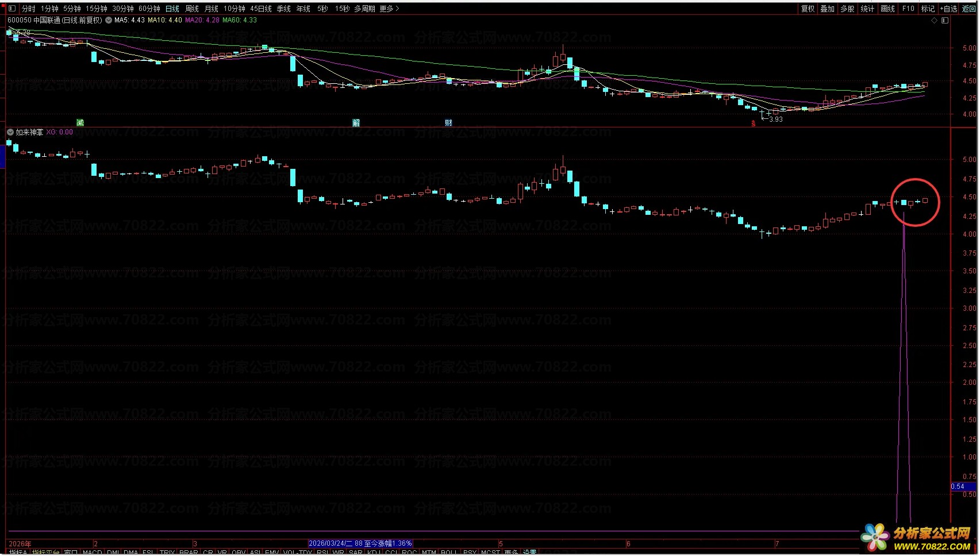Select the BOLL indicator tab

point(449,553)
